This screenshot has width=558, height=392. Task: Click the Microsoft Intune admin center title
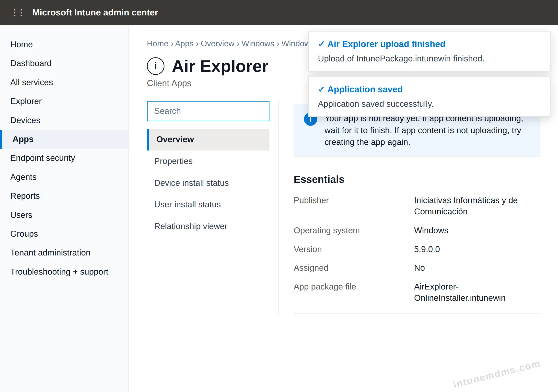point(95,12)
